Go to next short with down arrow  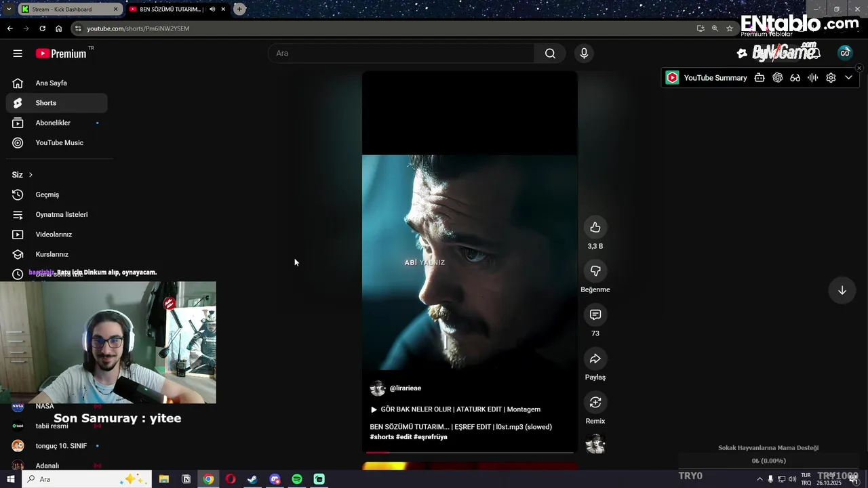[x=842, y=290]
